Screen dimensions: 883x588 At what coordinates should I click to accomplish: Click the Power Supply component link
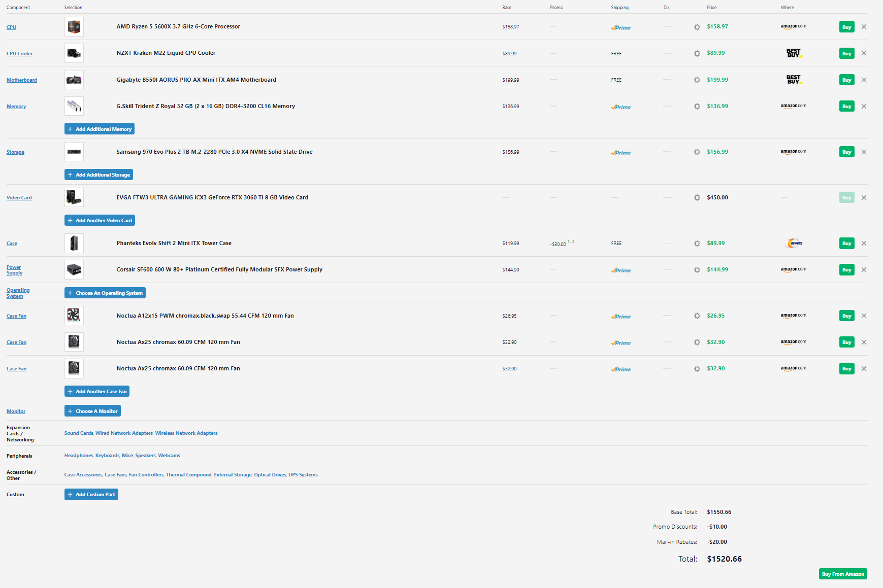pos(14,270)
